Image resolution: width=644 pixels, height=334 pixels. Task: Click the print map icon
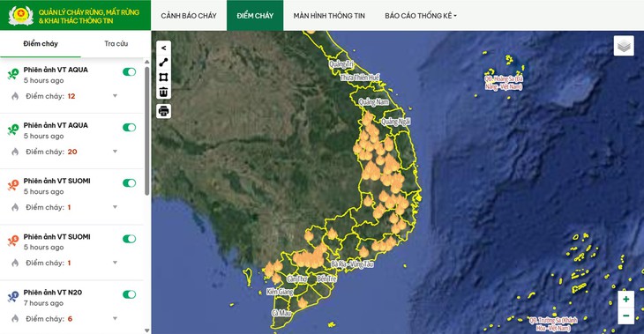(x=163, y=111)
